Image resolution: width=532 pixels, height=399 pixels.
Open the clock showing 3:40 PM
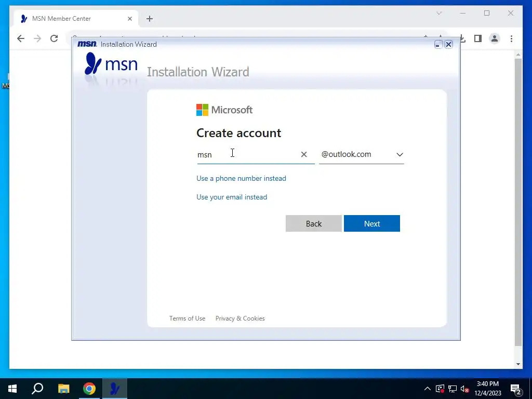pos(487,389)
